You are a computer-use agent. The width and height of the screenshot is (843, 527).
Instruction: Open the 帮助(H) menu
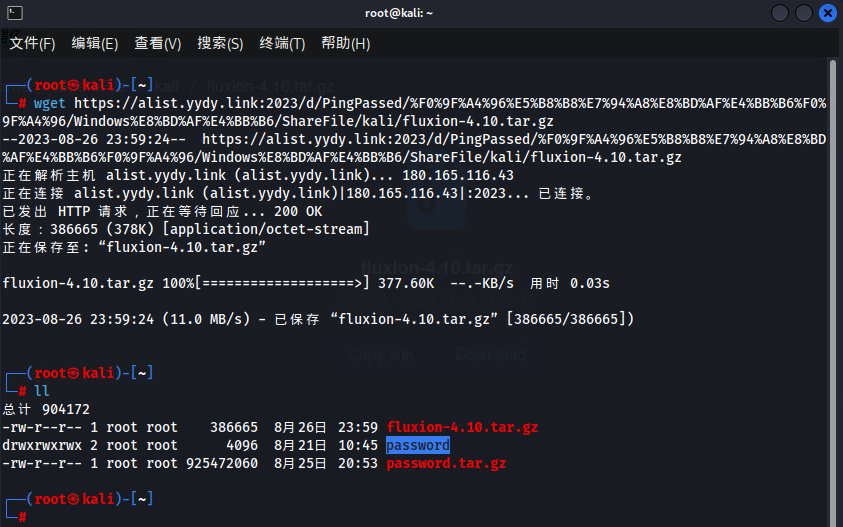346,43
